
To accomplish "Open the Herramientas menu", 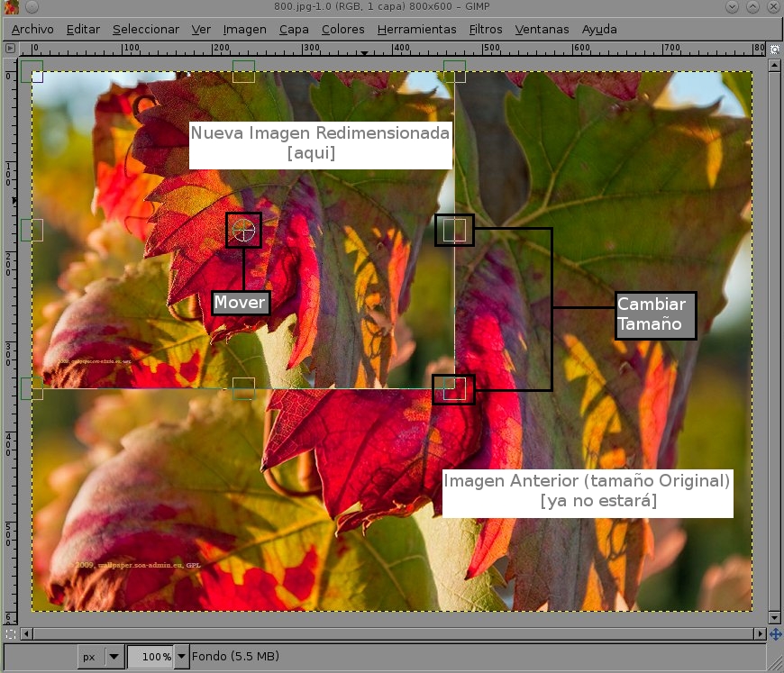I will click(x=416, y=30).
